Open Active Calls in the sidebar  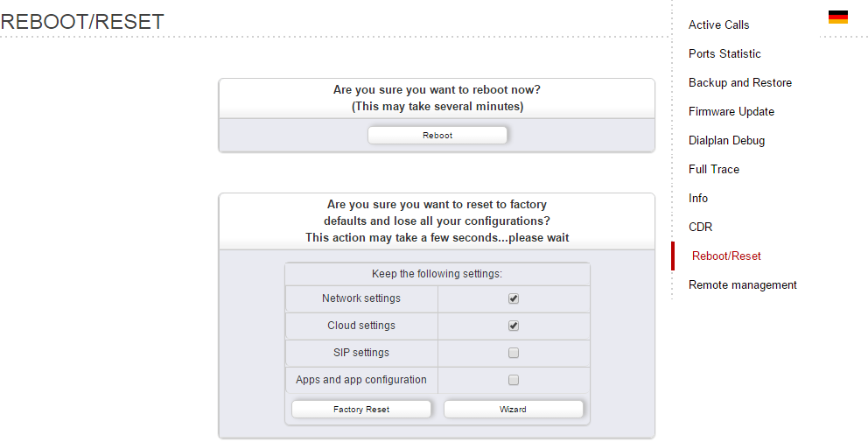click(x=718, y=25)
